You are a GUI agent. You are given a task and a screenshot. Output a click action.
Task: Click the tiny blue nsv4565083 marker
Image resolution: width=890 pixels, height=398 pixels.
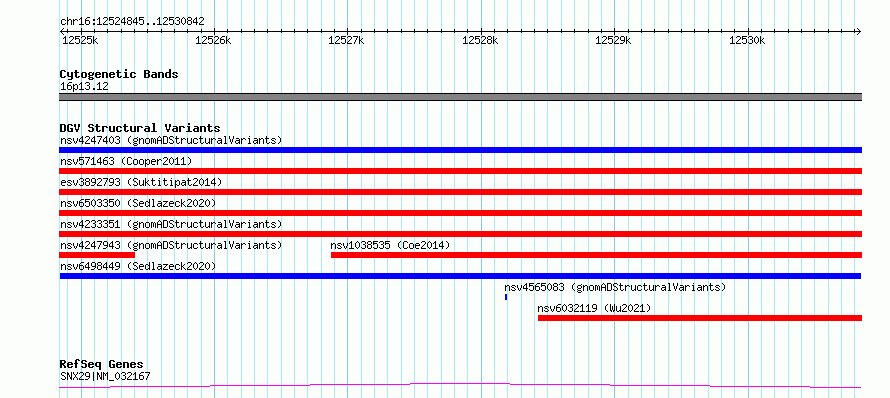(x=506, y=297)
